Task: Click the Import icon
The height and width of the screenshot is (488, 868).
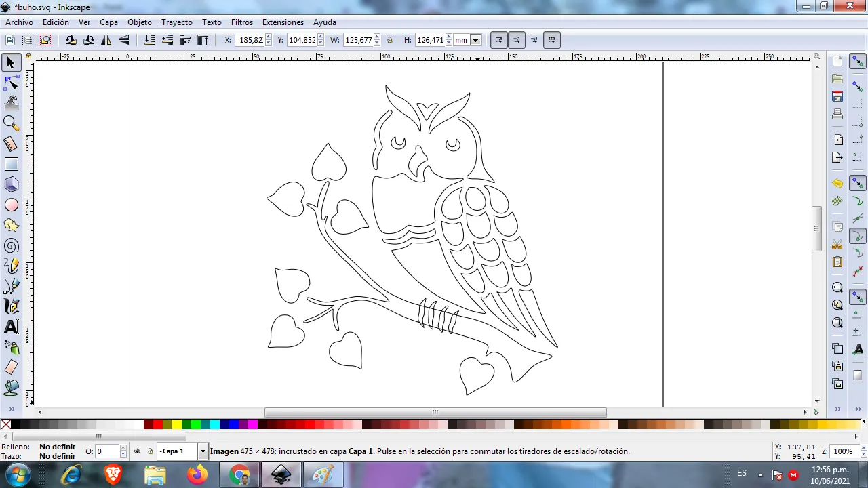Action: (837, 140)
